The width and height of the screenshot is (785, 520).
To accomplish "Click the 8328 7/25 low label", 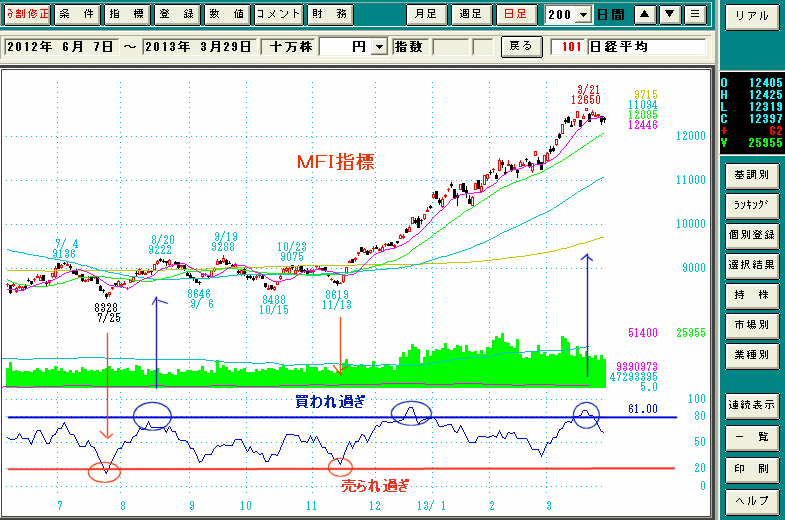I will click(108, 313).
